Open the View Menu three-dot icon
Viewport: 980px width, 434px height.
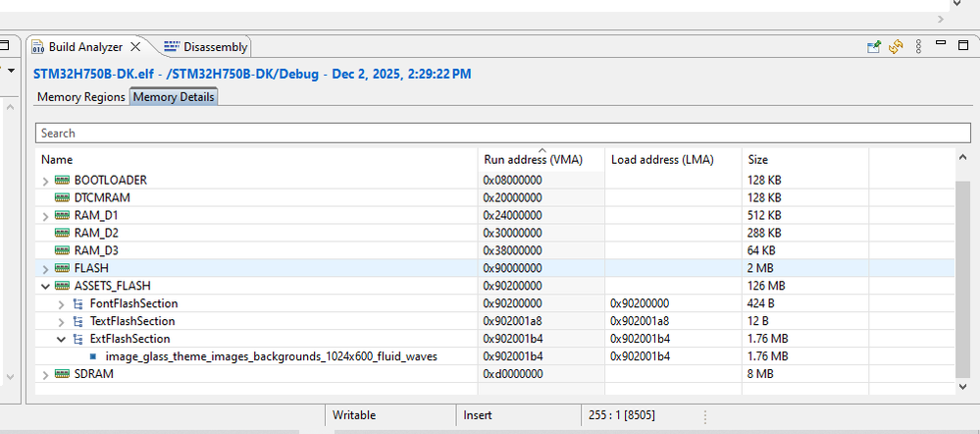tap(918, 46)
